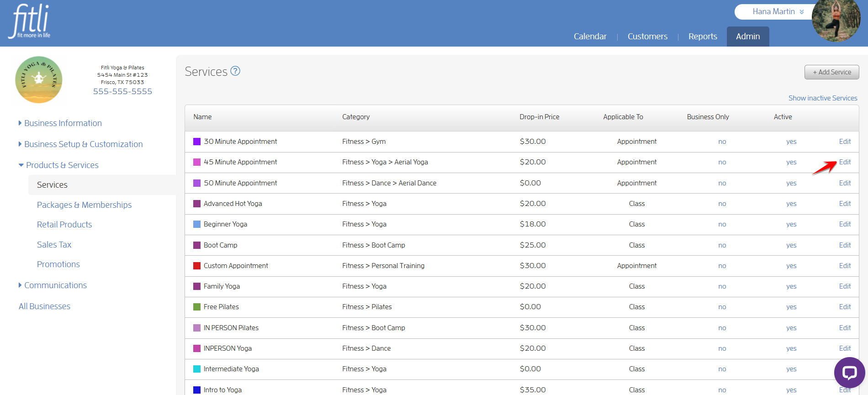Open Promotions page
868x395 pixels.
58,264
